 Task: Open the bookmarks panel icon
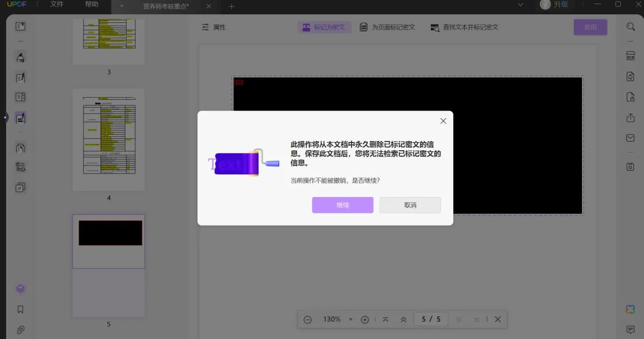[20, 309]
